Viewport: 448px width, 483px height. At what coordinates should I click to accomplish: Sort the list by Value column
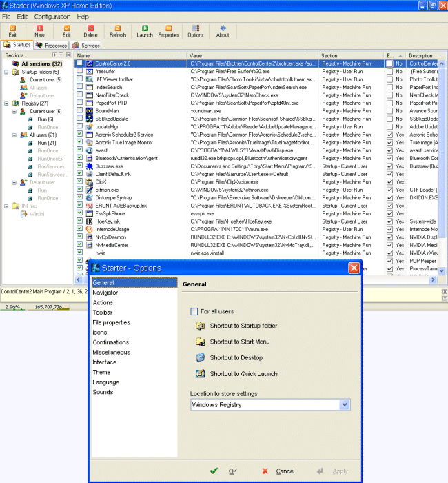pos(253,55)
